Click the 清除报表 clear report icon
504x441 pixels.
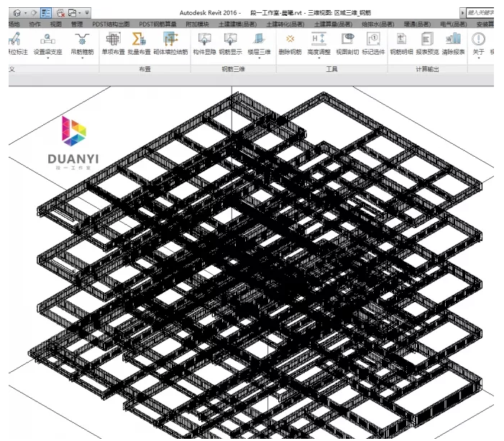pos(453,42)
